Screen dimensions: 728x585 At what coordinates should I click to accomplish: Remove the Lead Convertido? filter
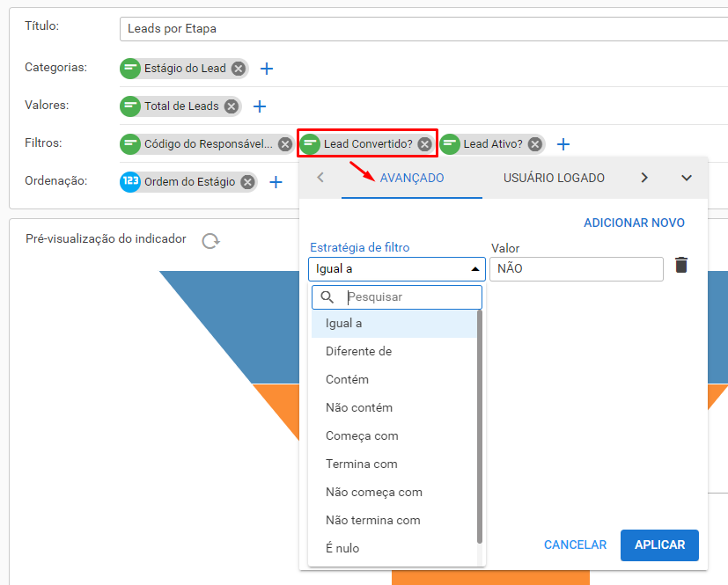424,144
